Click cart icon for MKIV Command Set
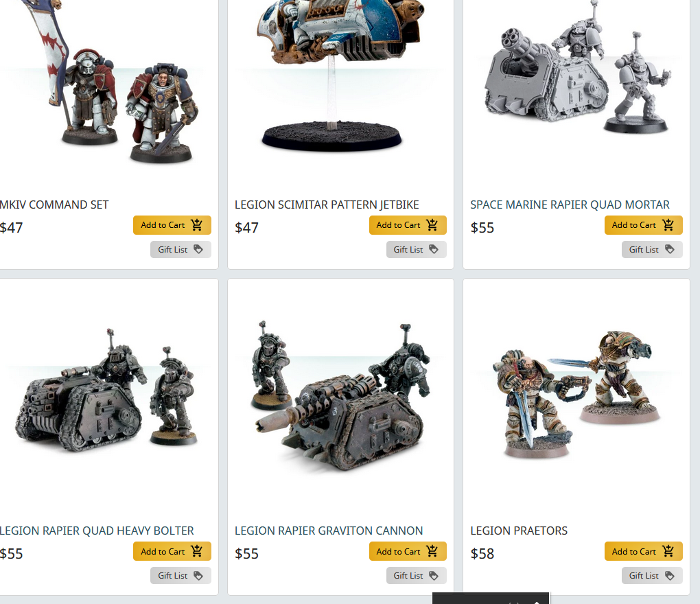 pyautogui.click(x=197, y=225)
